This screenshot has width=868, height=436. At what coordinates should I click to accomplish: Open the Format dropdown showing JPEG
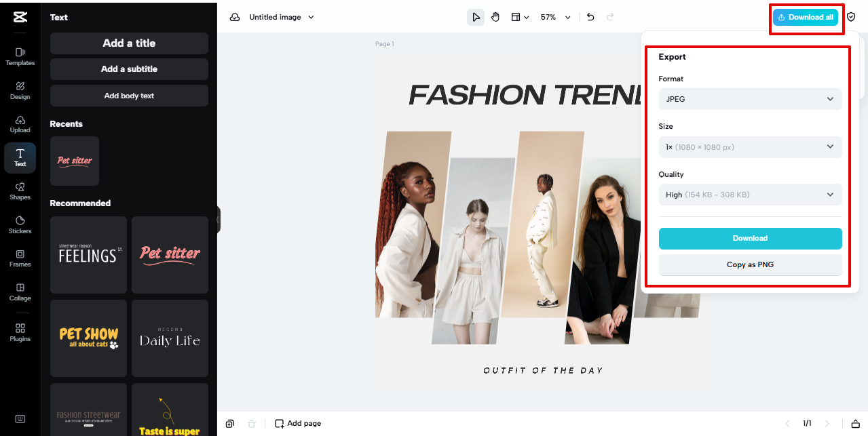[x=750, y=99]
